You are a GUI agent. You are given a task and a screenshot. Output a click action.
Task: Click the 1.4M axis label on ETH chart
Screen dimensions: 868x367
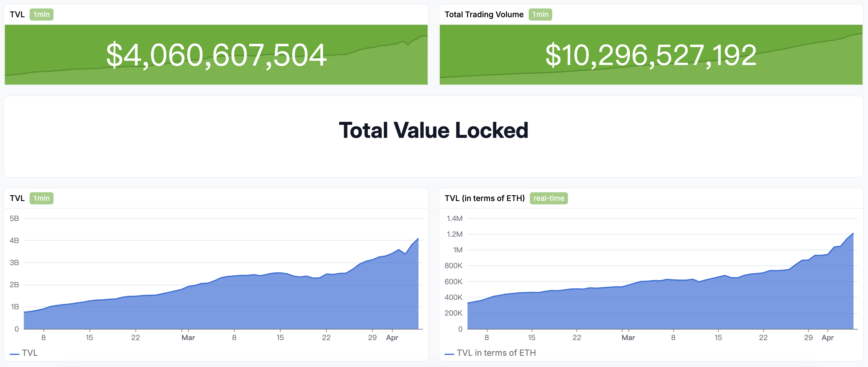tap(455, 219)
